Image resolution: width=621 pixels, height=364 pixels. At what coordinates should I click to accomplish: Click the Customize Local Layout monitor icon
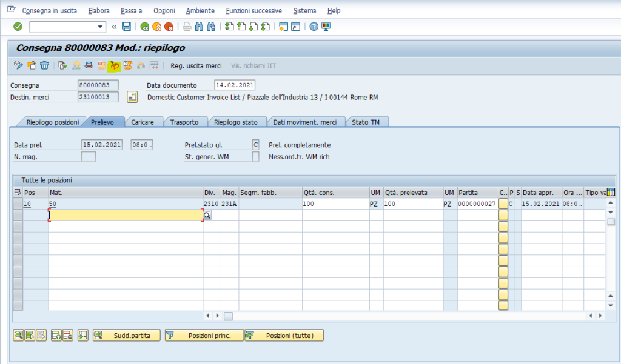click(326, 27)
